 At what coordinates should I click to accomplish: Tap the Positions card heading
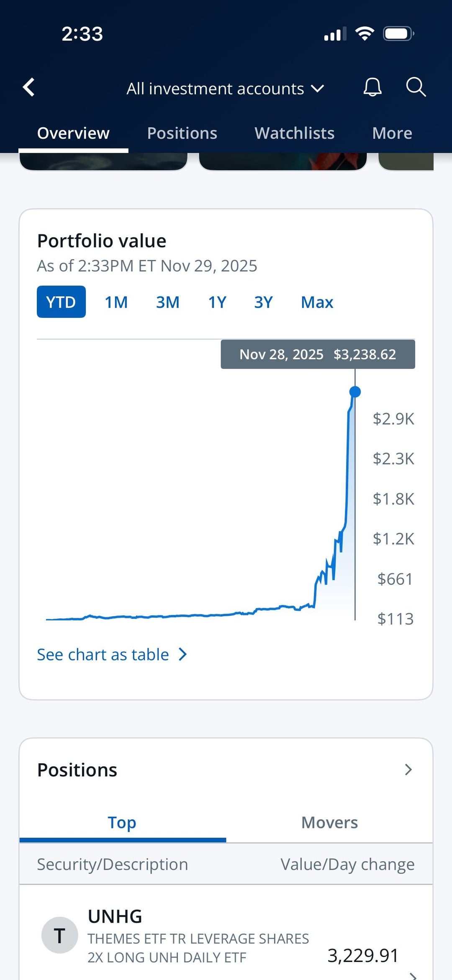[77, 770]
